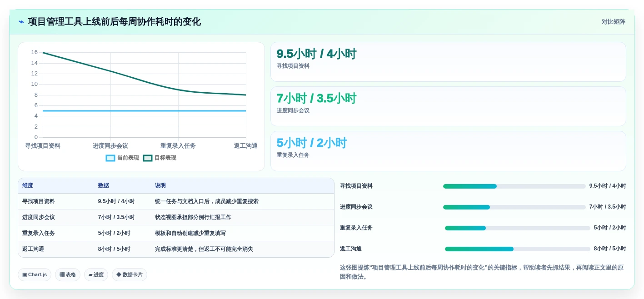Select the 7小时 / 3.5小时 data card

coord(448,106)
